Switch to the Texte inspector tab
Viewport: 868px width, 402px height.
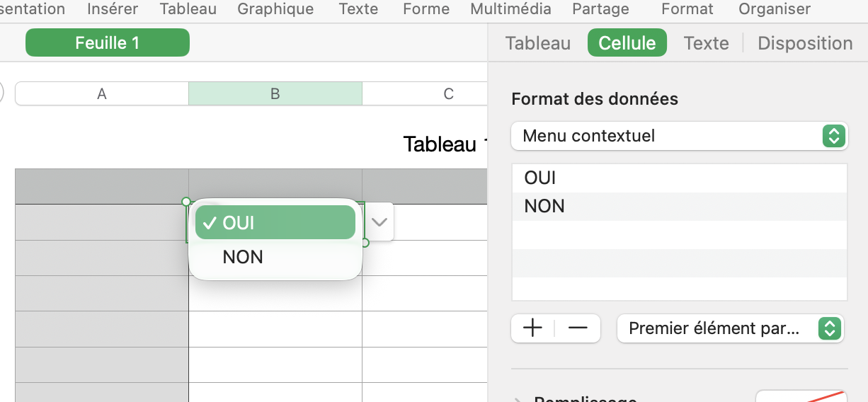point(706,43)
